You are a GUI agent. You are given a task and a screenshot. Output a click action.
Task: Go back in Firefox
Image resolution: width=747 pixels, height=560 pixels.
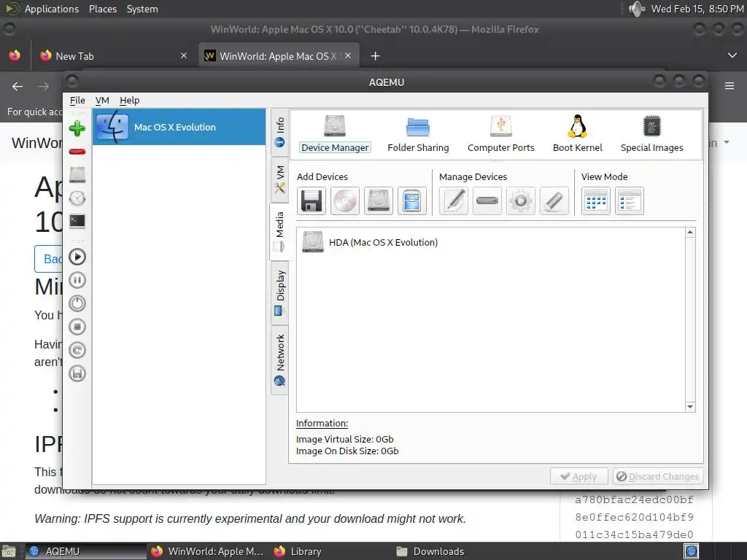18,86
